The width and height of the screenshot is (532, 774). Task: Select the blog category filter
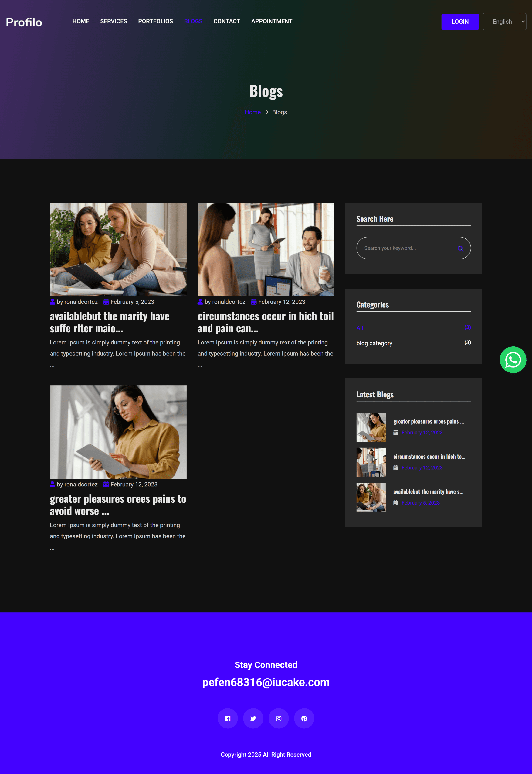pyautogui.click(x=374, y=343)
